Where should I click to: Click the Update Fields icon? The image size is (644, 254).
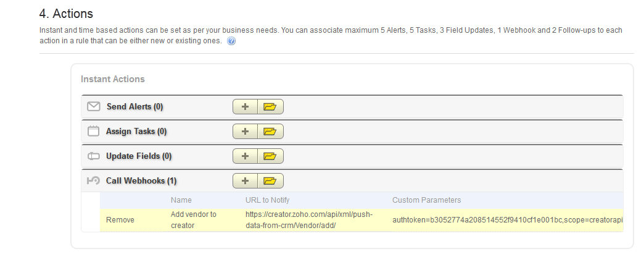click(94, 156)
